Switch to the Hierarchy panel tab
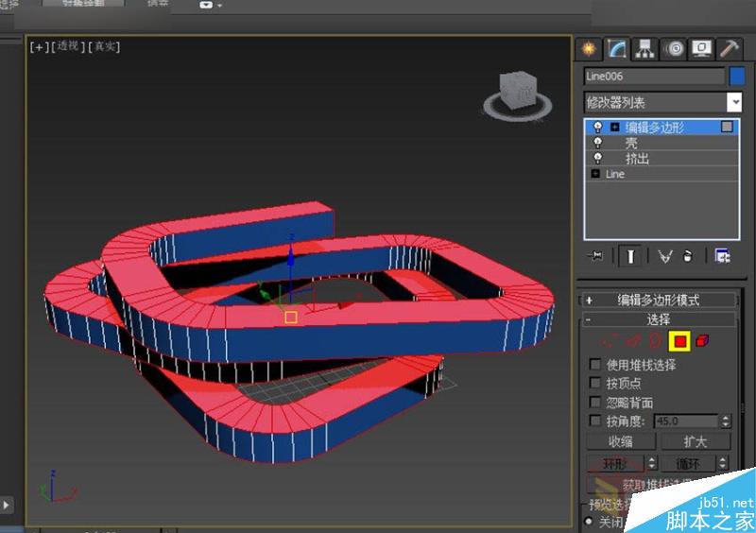The image size is (756, 533). click(x=645, y=48)
